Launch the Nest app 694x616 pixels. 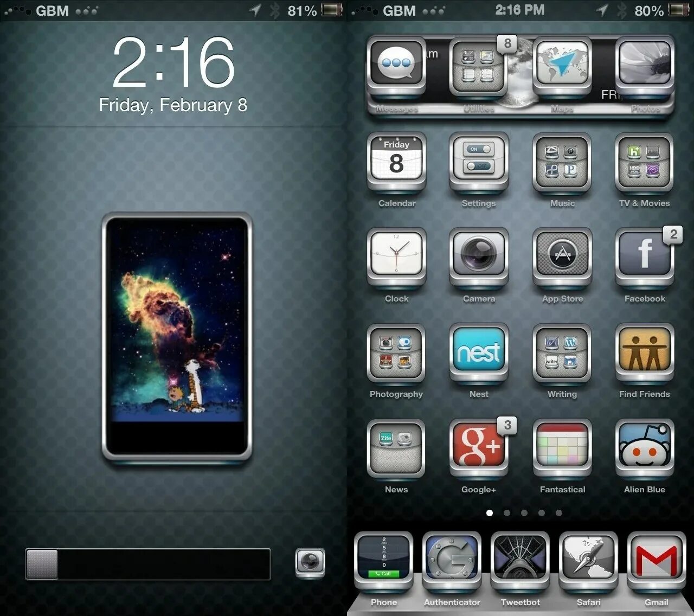(479, 352)
